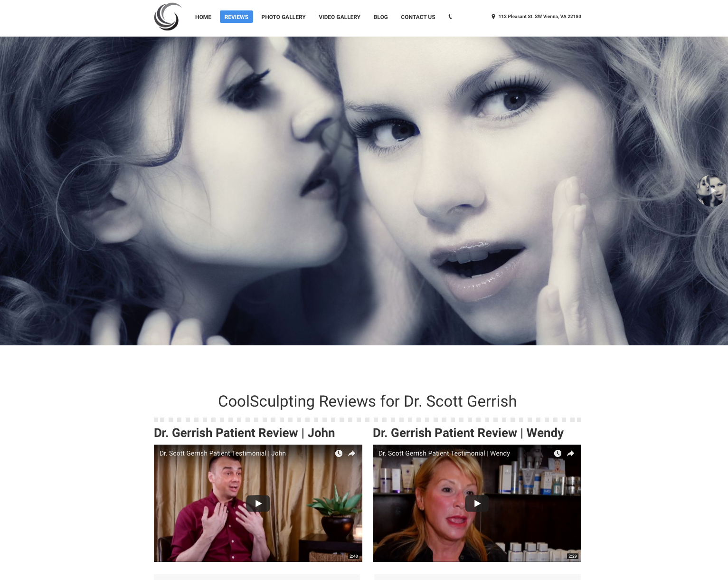The height and width of the screenshot is (580, 728).
Task: Click the round next-slide thumbnail on the banner
Action: tap(711, 191)
